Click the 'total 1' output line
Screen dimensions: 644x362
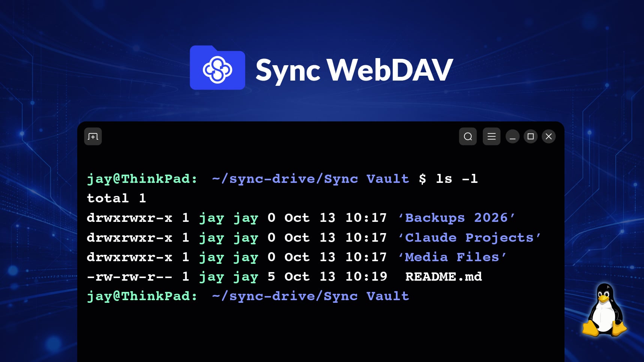coord(116,198)
